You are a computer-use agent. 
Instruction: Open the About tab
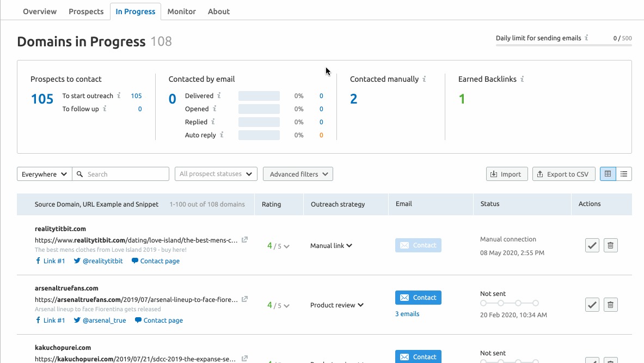[218, 11]
